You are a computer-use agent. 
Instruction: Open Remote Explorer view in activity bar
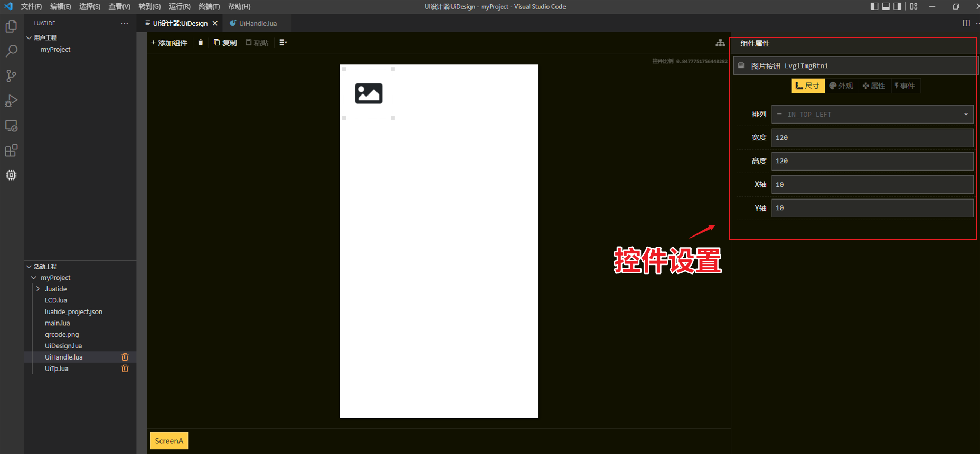pyautogui.click(x=11, y=126)
